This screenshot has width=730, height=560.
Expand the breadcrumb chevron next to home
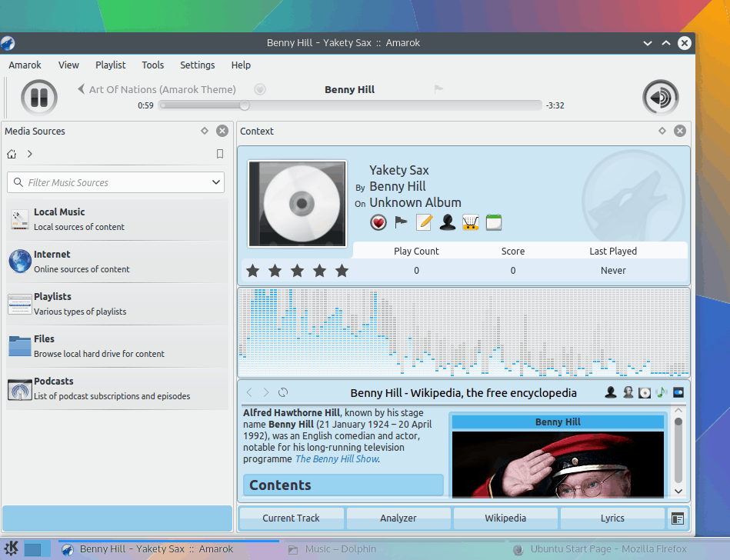pyautogui.click(x=30, y=154)
